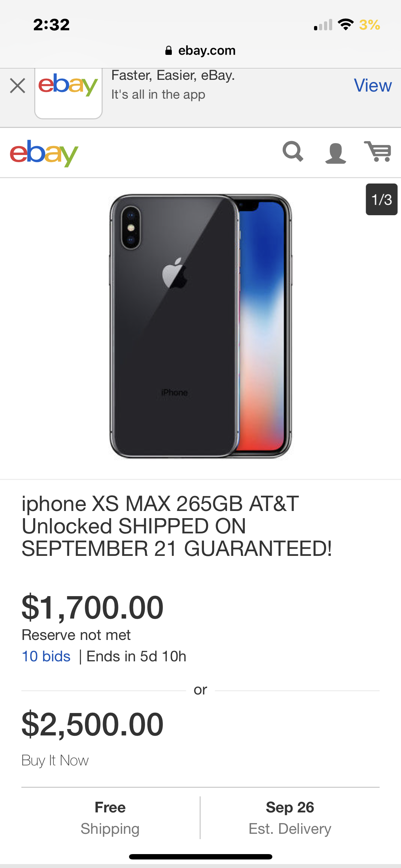Screen dimensions: 401x868
Task: Open the iPhone product photo
Action: [x=201, y=326]
